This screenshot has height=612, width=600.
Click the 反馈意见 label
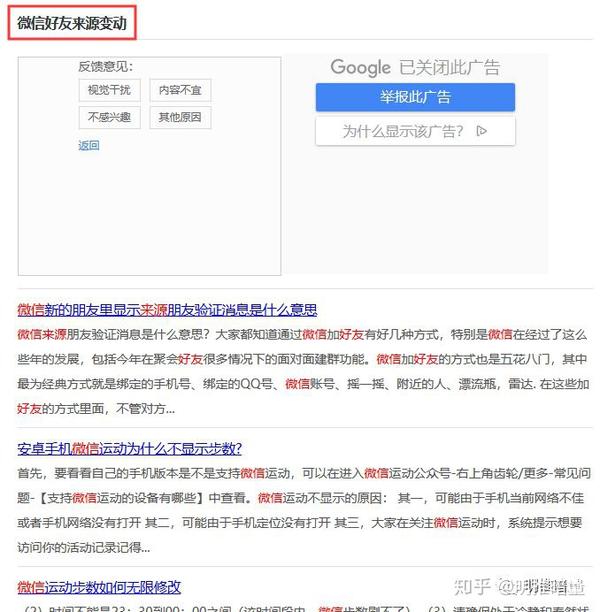click(x=105, y=66)
